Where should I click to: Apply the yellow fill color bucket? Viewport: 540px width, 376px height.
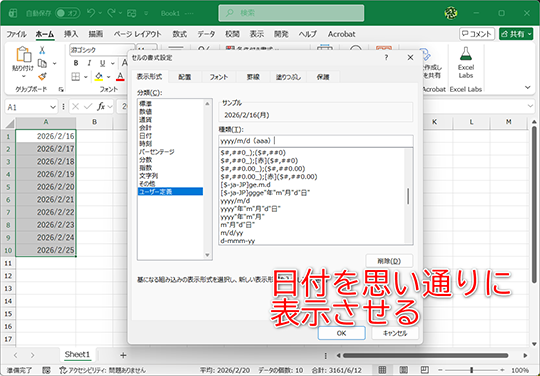[99, 76]
